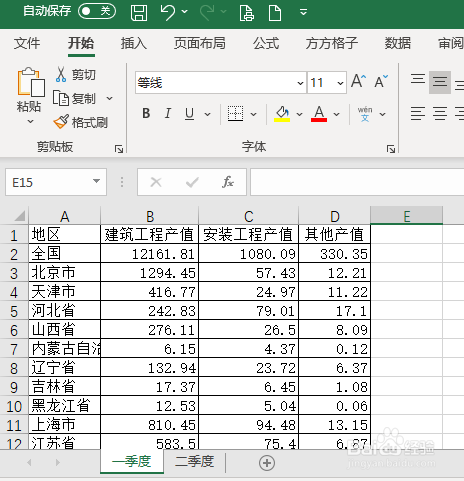The image size is (464, 481).
Task: Click the 安装工程产值 header cell
Action: click(x=249, y=234)
